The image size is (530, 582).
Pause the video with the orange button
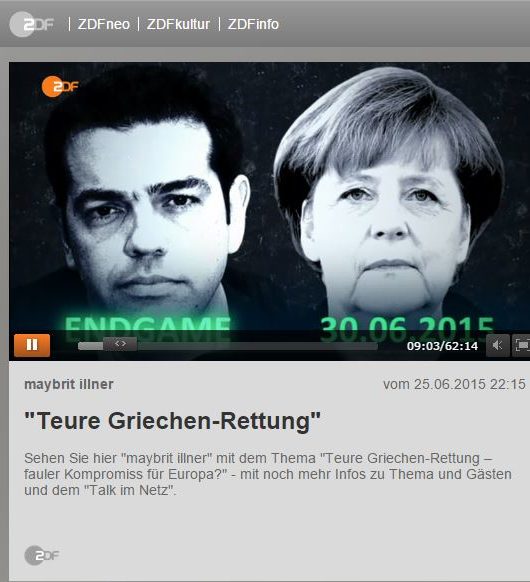pyautogui.click(x=32, y=345)
